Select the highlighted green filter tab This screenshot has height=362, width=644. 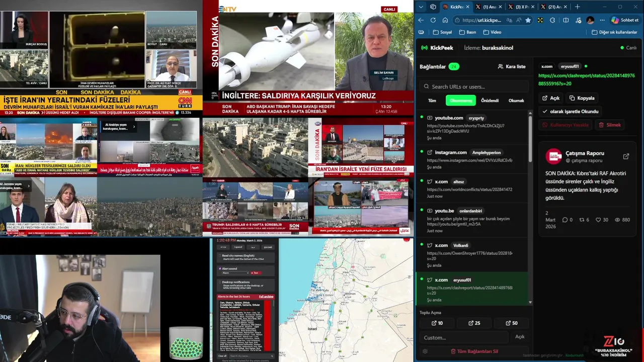pos(460,101)
